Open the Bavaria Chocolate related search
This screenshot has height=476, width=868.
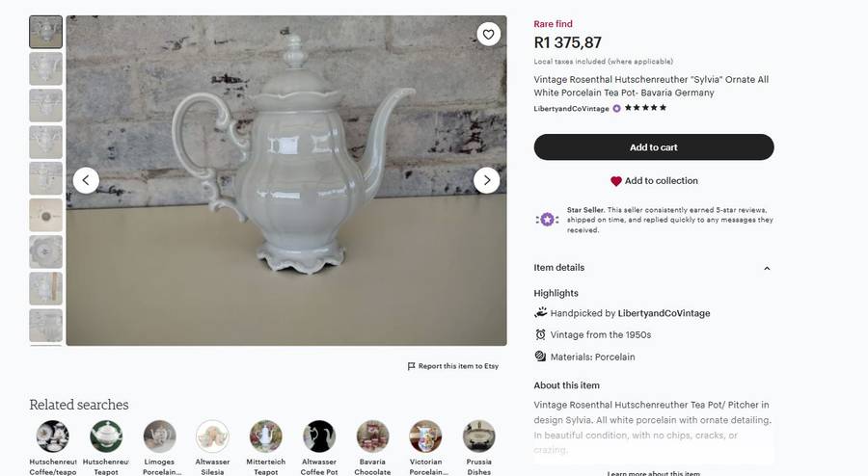pos(372,437)
